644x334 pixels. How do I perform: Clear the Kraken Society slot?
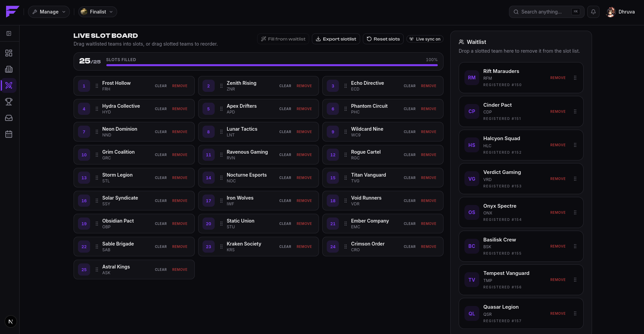pos(285,247)
